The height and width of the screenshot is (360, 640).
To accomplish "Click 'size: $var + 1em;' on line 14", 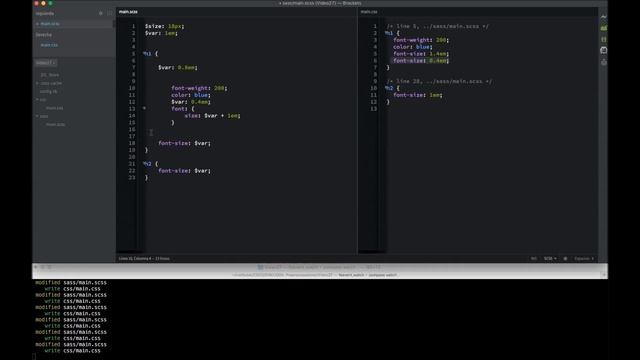I will 212,116.
